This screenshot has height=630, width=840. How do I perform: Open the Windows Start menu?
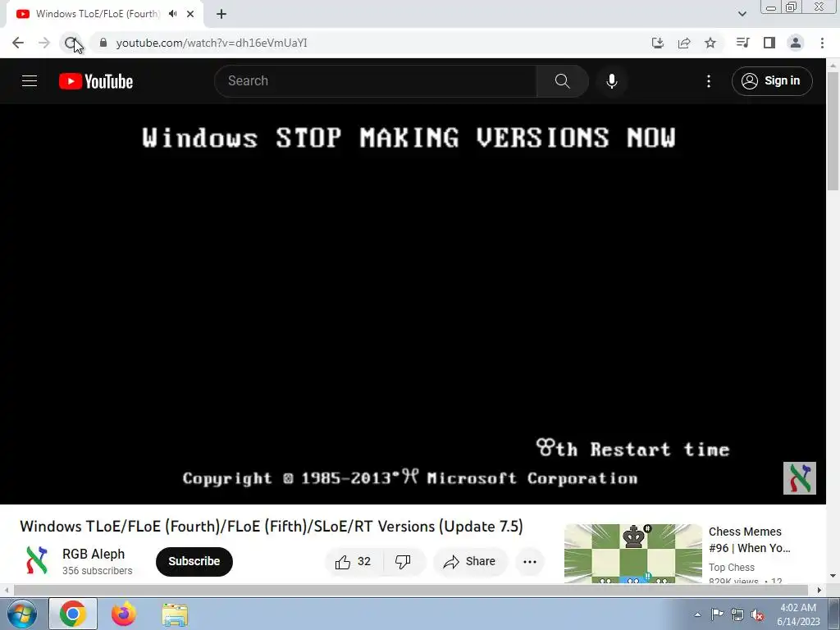[x=21, y=614]
